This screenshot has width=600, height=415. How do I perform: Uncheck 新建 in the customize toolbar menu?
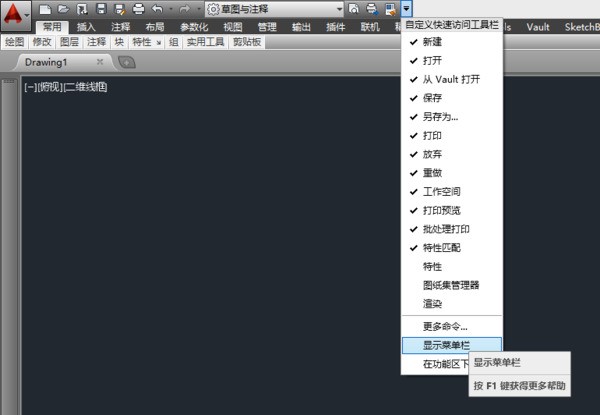(431, 42)
